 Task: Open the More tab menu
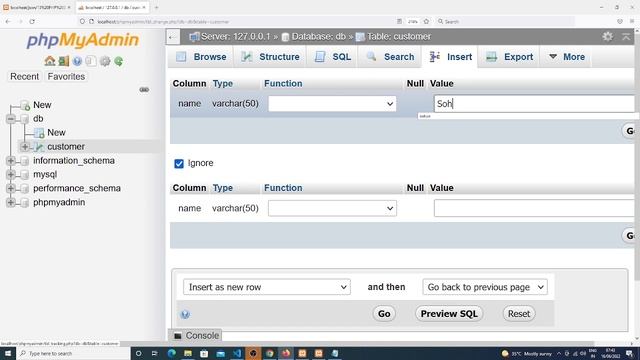pos(567,57)
